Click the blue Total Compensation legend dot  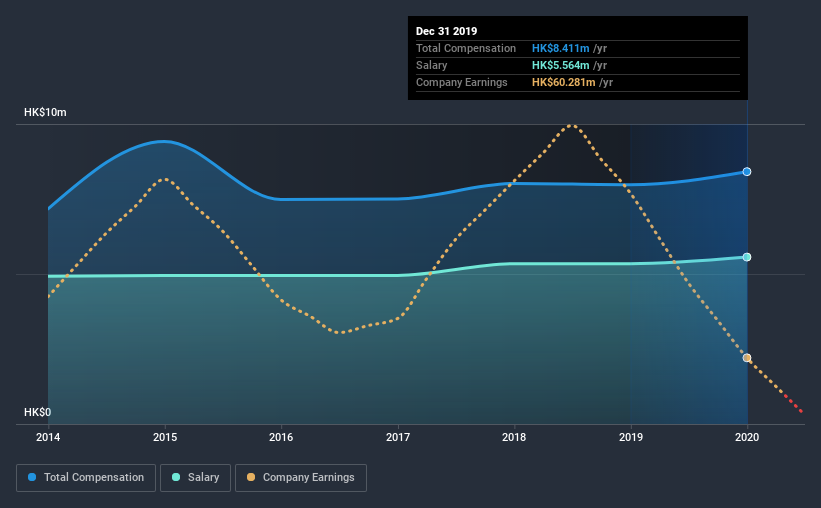[x=32, y=477]
